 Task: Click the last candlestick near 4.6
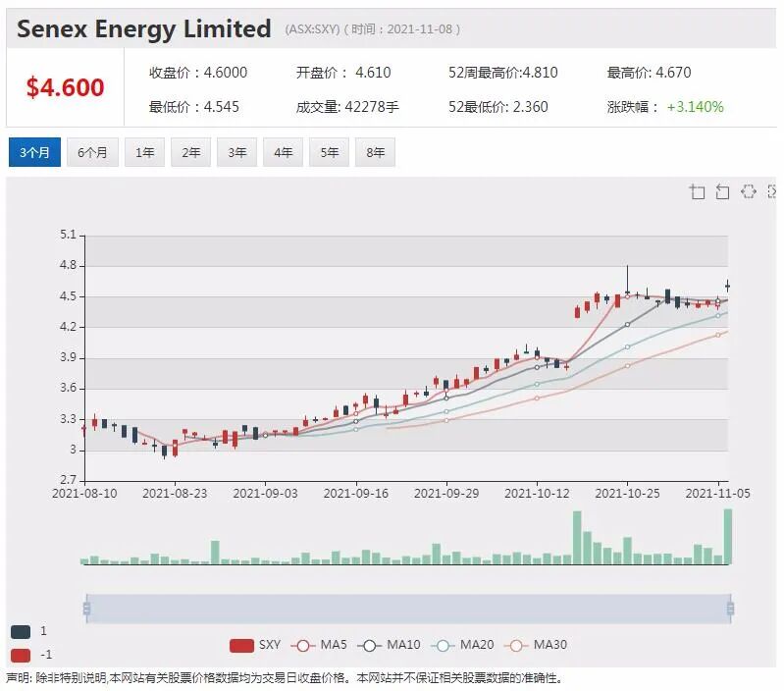click(x=727, y=286)
